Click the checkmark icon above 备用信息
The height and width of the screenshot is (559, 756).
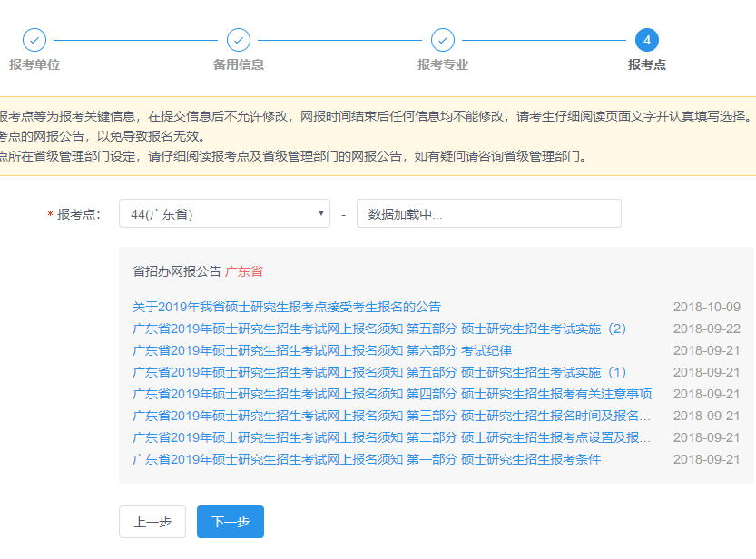point(239,40)
